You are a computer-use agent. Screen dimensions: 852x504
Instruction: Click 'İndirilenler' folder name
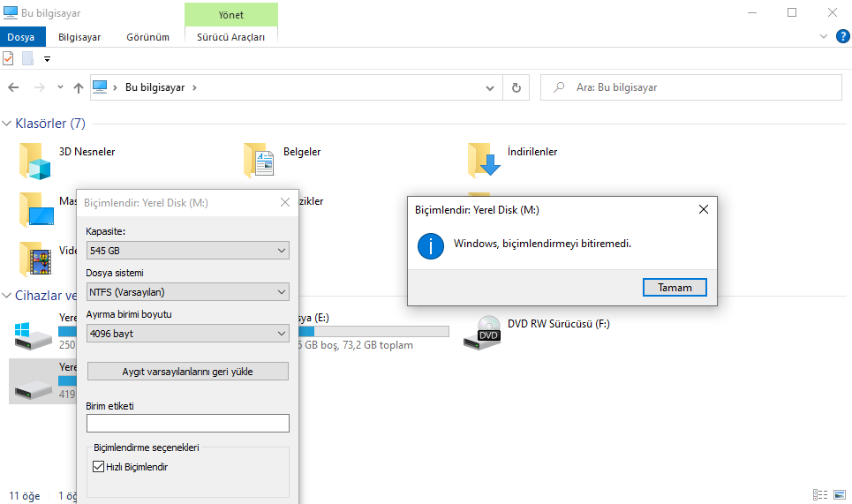pos(532,152)
